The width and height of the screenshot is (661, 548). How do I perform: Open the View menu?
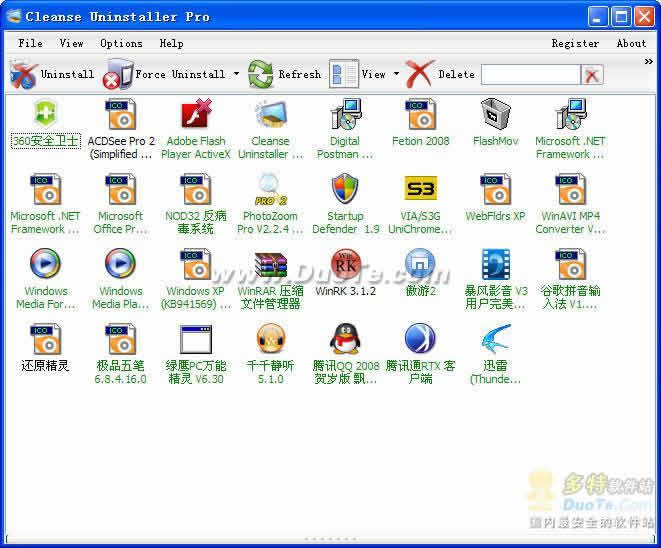coord(71,43)
